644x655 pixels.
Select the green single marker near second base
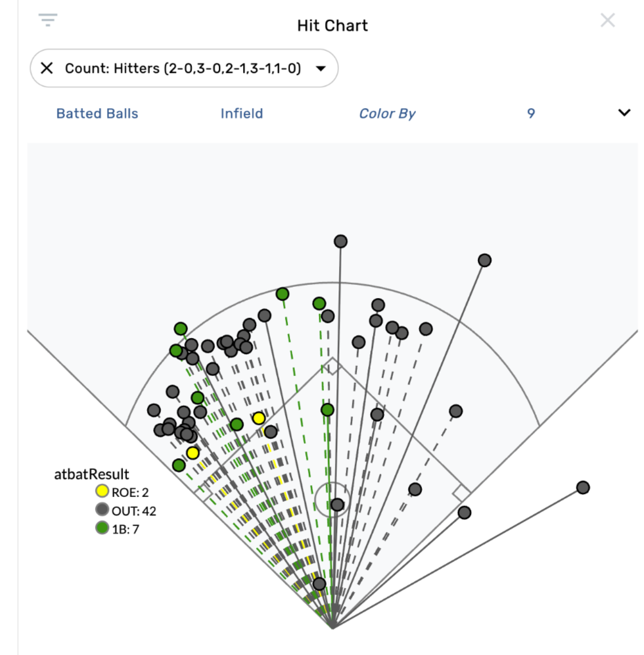tap(328, 408)
